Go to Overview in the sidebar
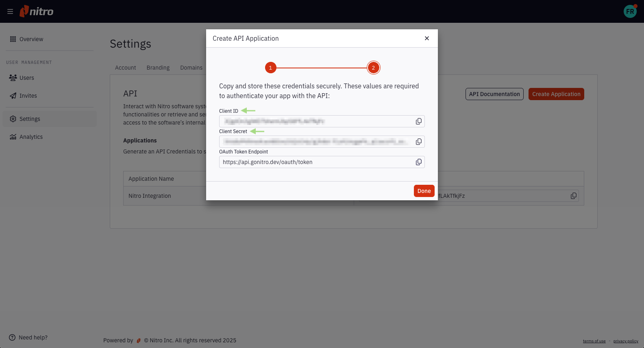The width and height of the screenshot is (644, 348). point(31,39)
